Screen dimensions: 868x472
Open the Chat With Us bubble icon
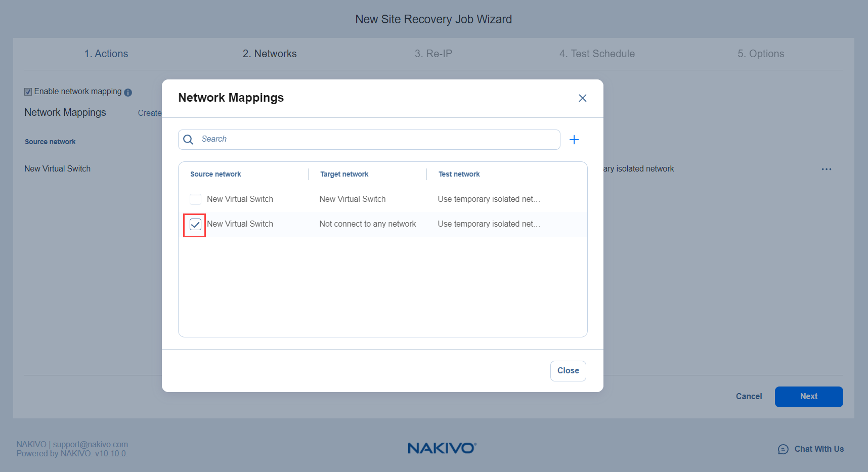(x=783, y=449)
